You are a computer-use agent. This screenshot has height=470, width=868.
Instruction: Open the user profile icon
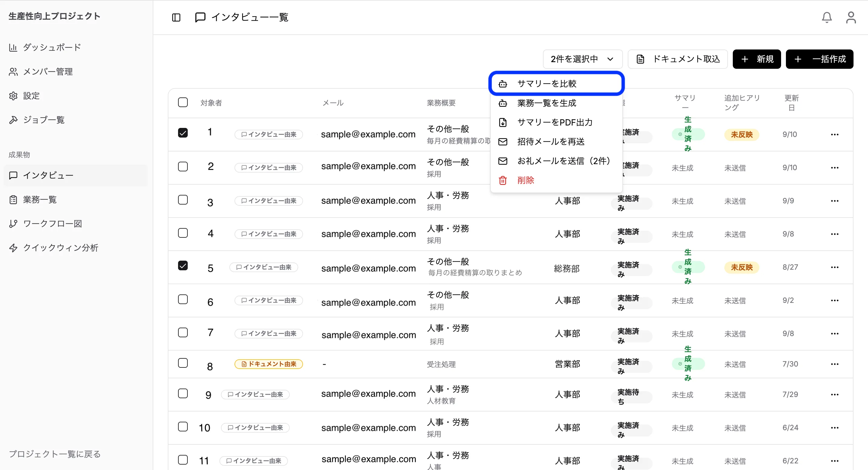[851, 17]
